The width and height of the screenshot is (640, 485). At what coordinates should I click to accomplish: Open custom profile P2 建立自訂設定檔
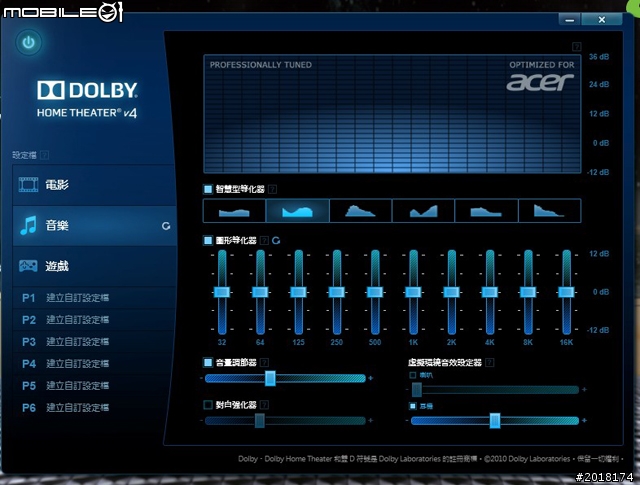point(94,320)
